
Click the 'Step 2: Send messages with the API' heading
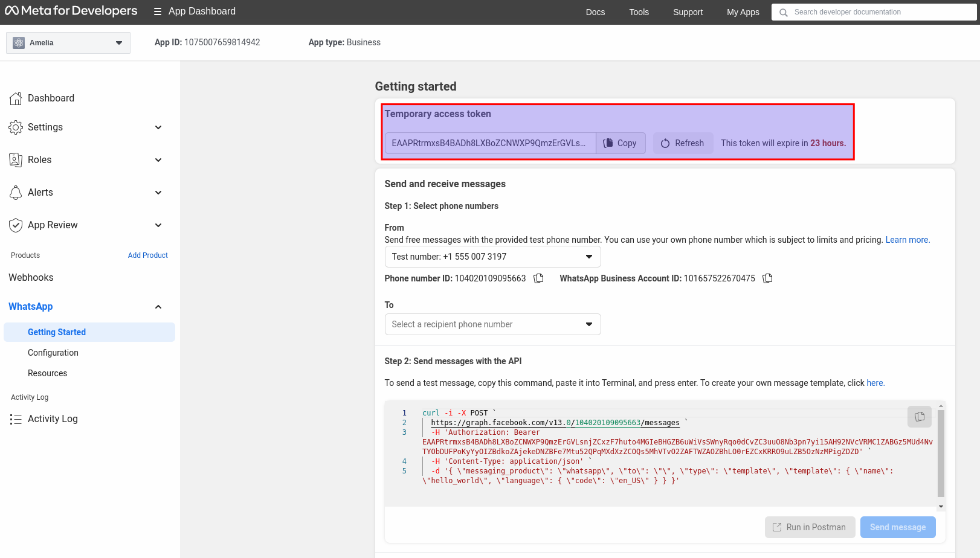coord(453,361)
